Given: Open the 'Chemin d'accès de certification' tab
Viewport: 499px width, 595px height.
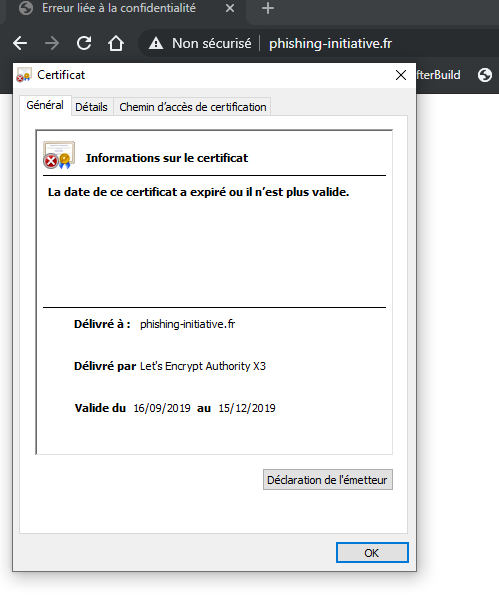Looking at the screenshot, I should point(193,107).
